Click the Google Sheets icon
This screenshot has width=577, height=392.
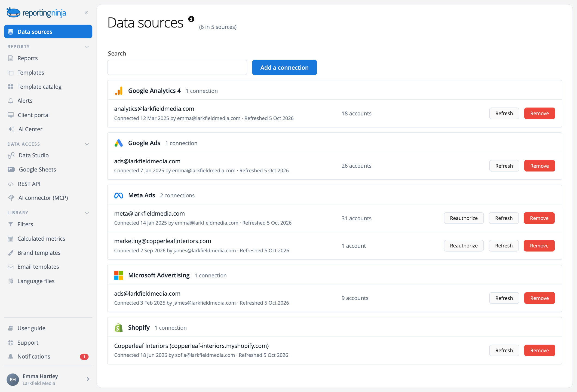[x=11, y=169]
